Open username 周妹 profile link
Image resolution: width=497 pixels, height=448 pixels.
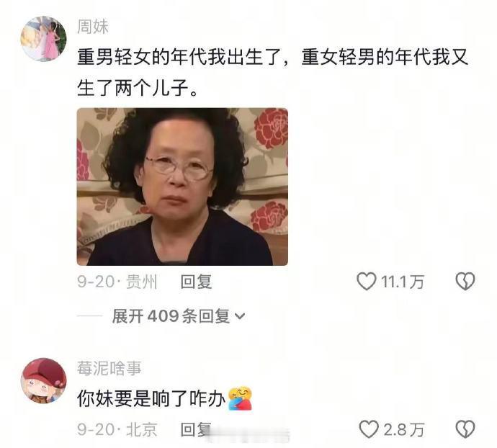click(x=93, y=27)
